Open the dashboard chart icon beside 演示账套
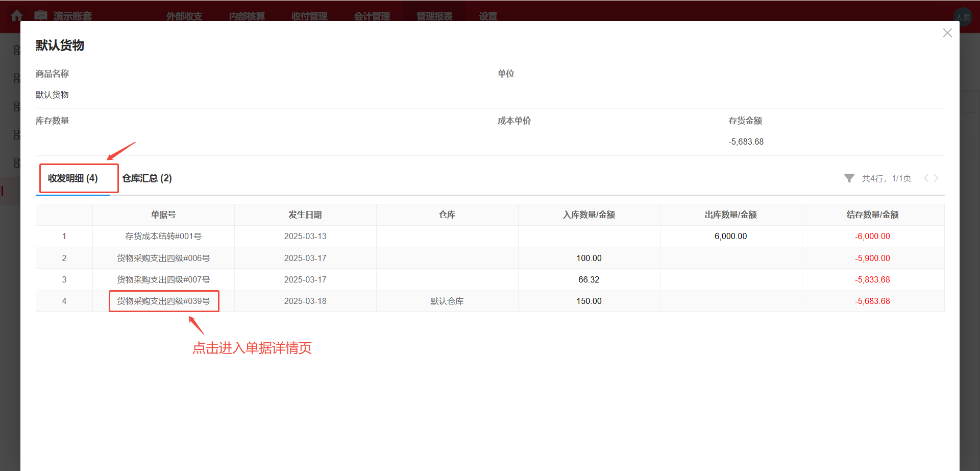Screen dimensions: 980x471 tap(41, 15)
